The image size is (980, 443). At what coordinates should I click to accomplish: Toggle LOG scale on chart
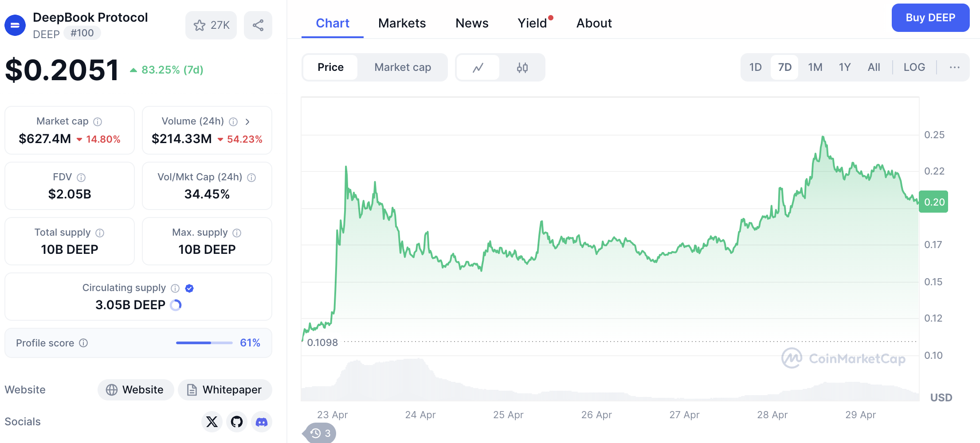pyautogui.click(x=914, y=67)
